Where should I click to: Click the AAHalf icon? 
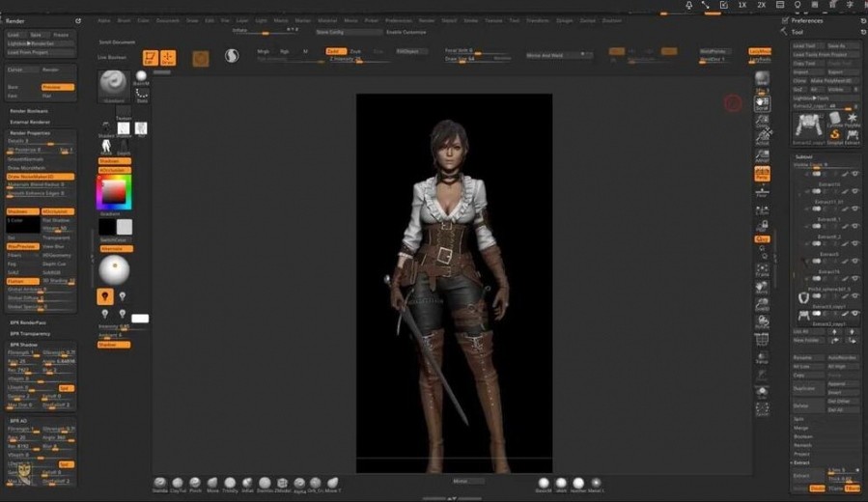[762, 155]
